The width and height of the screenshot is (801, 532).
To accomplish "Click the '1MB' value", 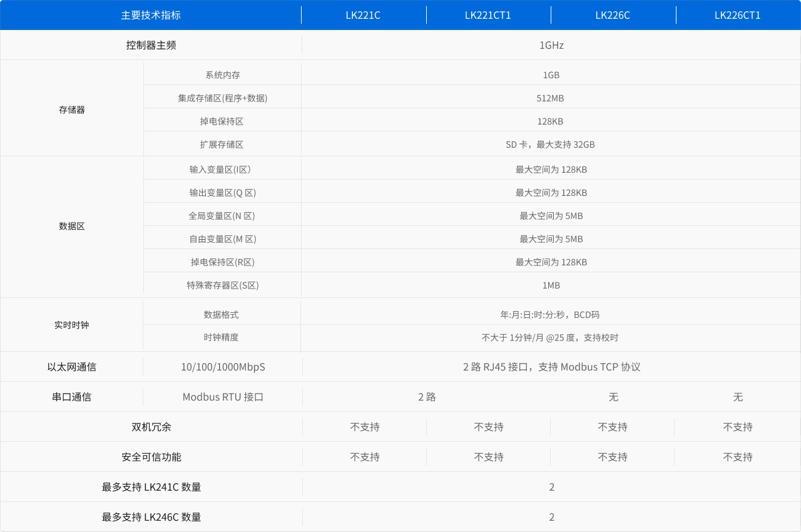I will pos(551,285).
